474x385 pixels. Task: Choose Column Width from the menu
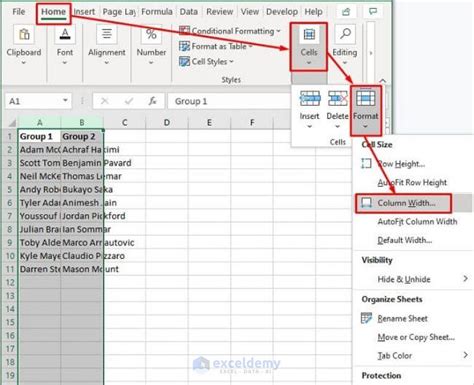(x=406, y=203)
